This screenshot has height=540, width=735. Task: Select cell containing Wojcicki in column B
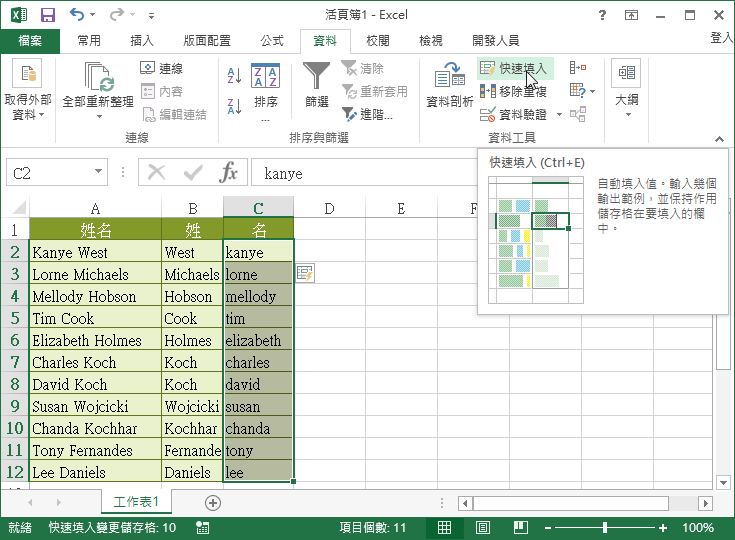click(x=192, y=406)
